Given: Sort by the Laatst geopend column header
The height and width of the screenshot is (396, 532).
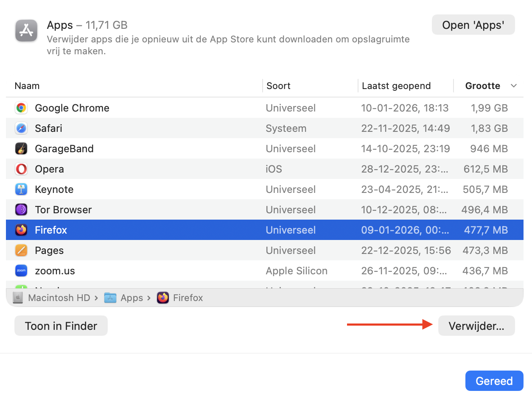Looking at the screenshot, I should point(396,86).
